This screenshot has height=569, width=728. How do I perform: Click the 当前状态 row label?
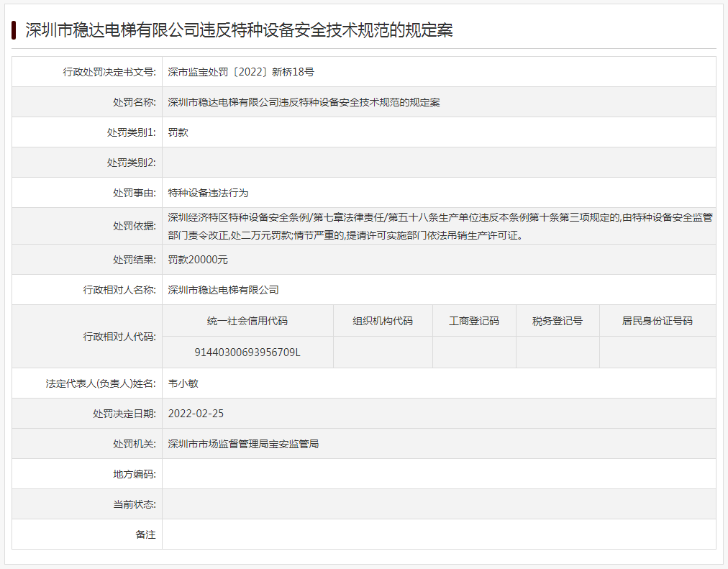tap(134, 504)
